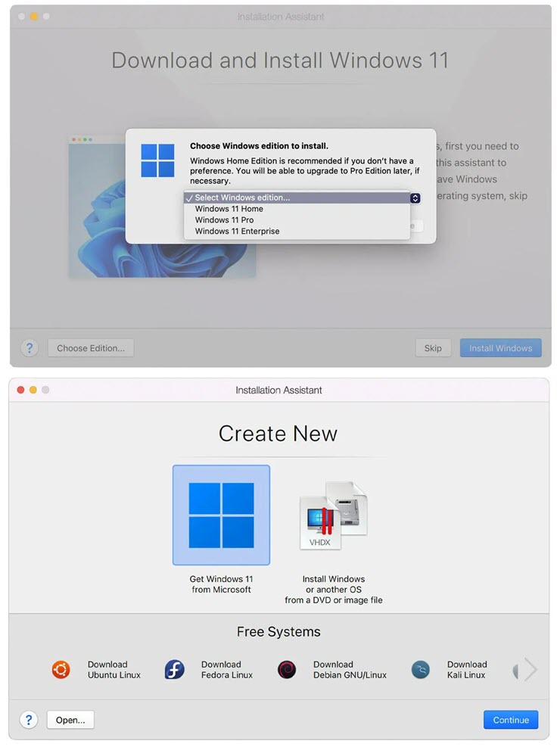This screenshot has height=747, width=560.
Task: Select the Get Windows 11 from Microsoft icon
Action: click(x=221, y=515)
